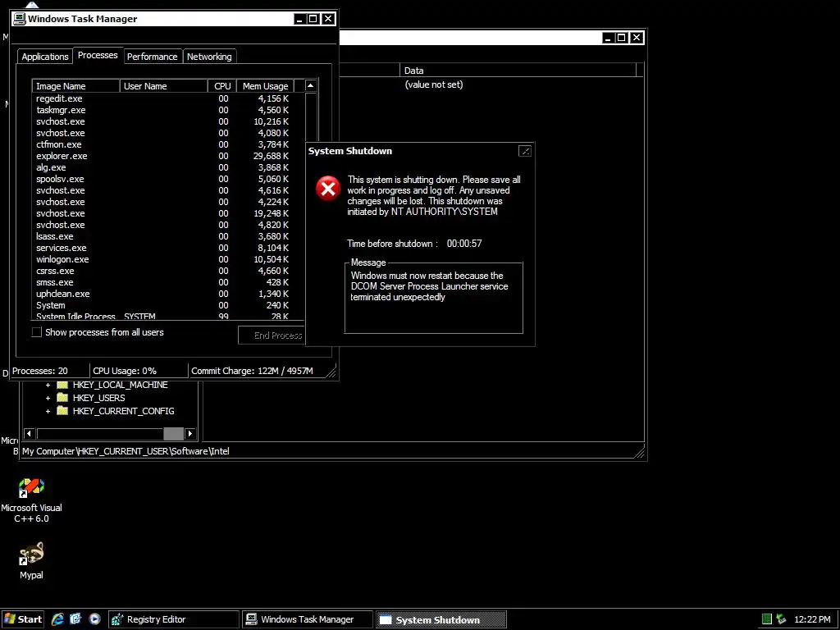
Task: Click the network tray icon beside the clock
Action: point(782,619)
